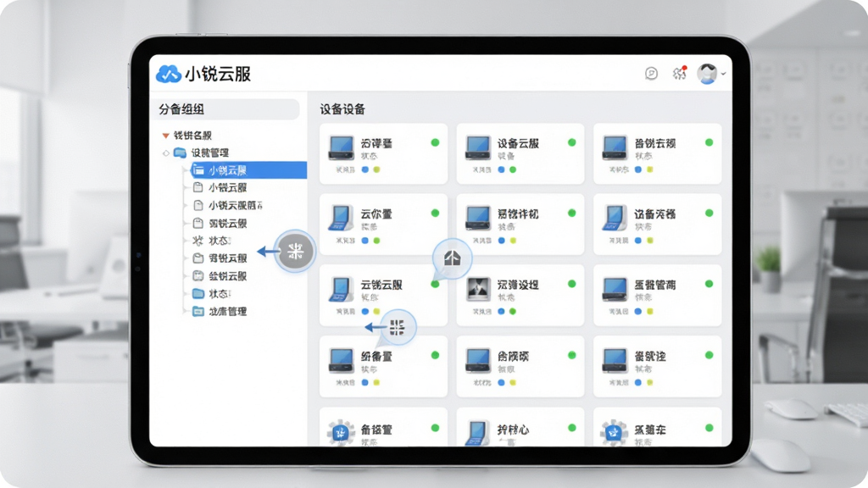Collapse the red triangle at tree top
Viewport: 868px width, 488px height.
[x=165, y=136]
